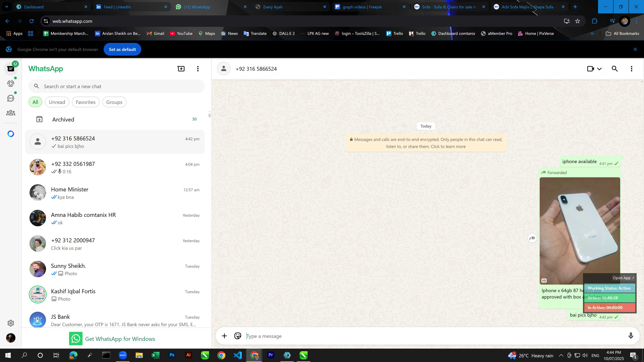View site information icon in address bar
Image resolution: width=644 pixels, height=362 pixels.
point(46,21)
